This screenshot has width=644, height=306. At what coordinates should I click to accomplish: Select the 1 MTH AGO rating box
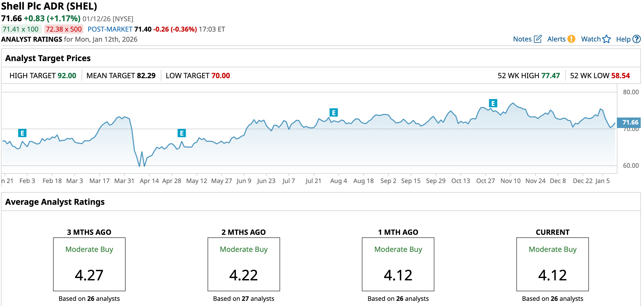click(398, 264)
